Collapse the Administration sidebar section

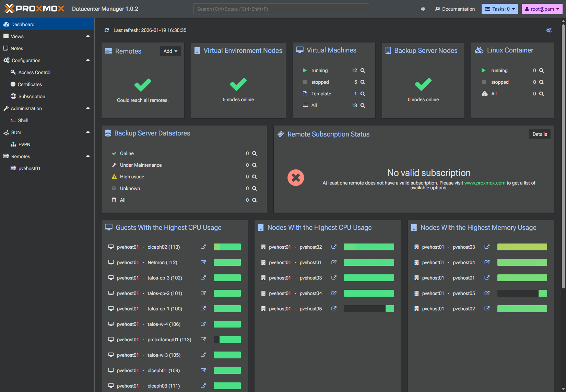pyautogui.click(x=88, y=108)
